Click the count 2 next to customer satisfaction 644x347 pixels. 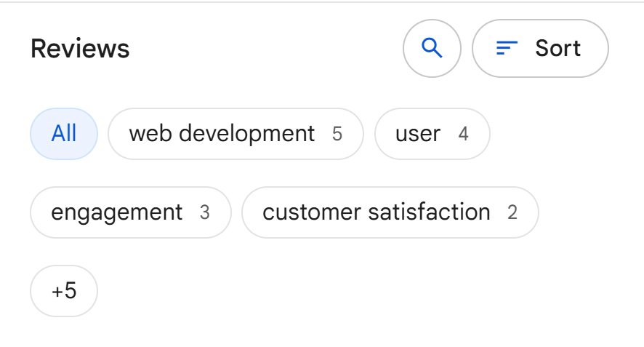(x=512, y=212)
